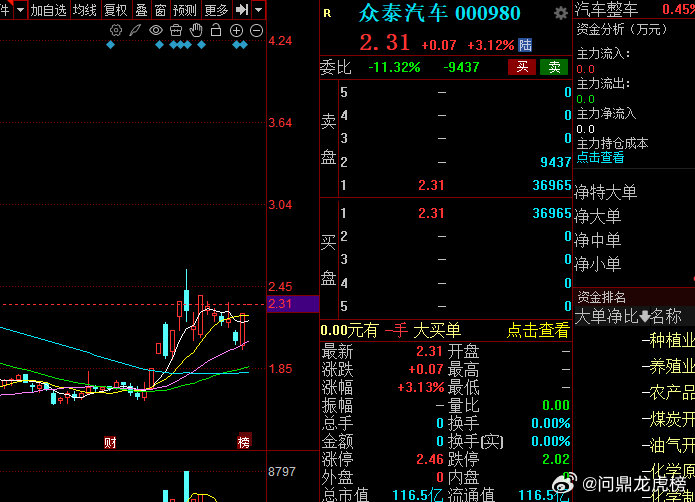Click the 委比 value -11.32%
The image size is (695, 502).
(394, 67)
